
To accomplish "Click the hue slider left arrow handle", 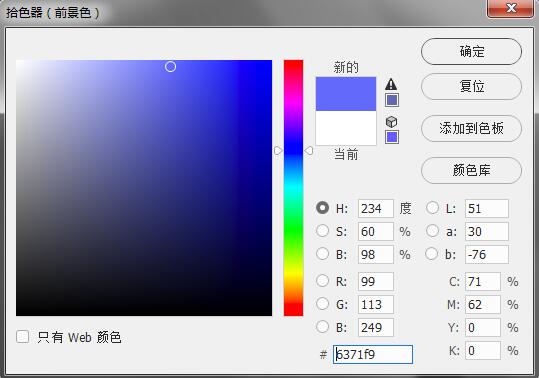I will click(278, 151).
